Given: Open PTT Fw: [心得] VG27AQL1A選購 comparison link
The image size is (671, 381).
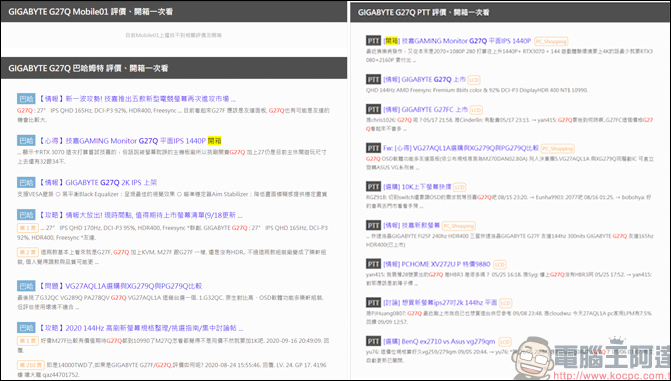Looking at the screenshot, I should pyautogui.click(x=461, y=148).
